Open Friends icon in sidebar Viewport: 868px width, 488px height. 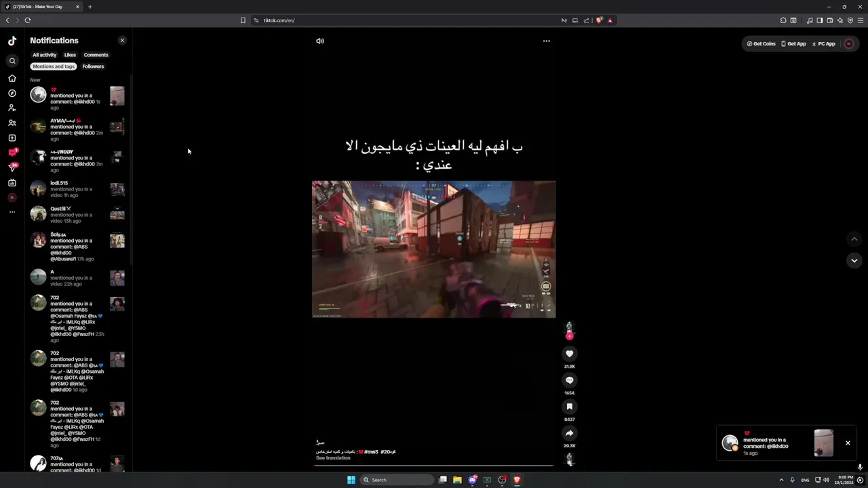[x=12, y=123]
